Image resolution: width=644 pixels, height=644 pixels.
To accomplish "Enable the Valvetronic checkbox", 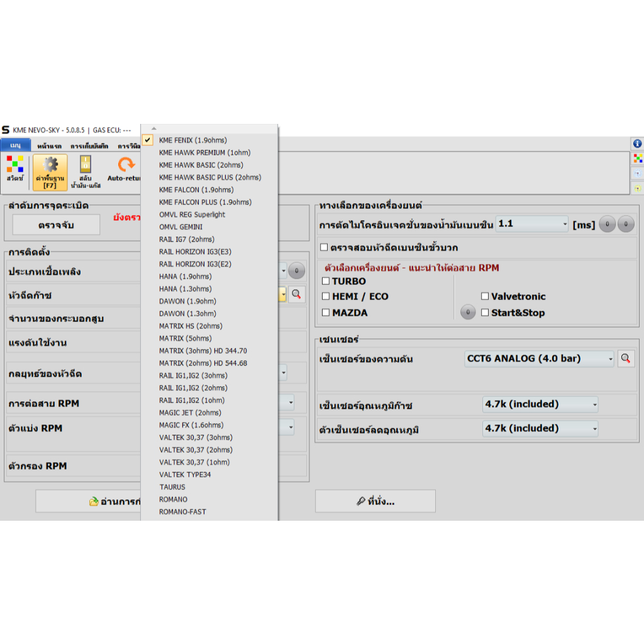I will tap(485, 296).
